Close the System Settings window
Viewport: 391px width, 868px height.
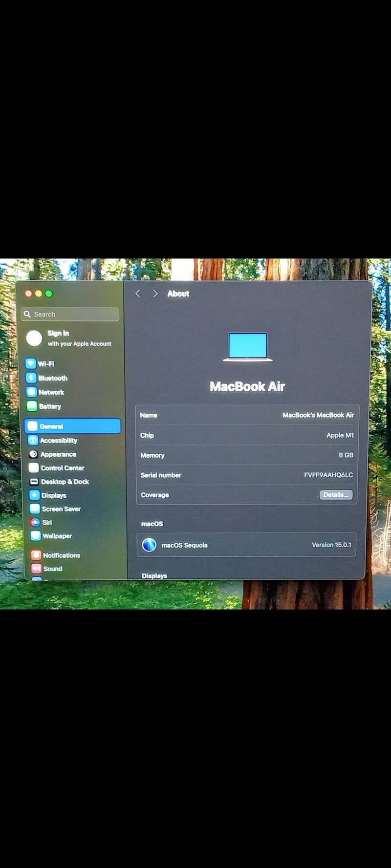[28, 293]
